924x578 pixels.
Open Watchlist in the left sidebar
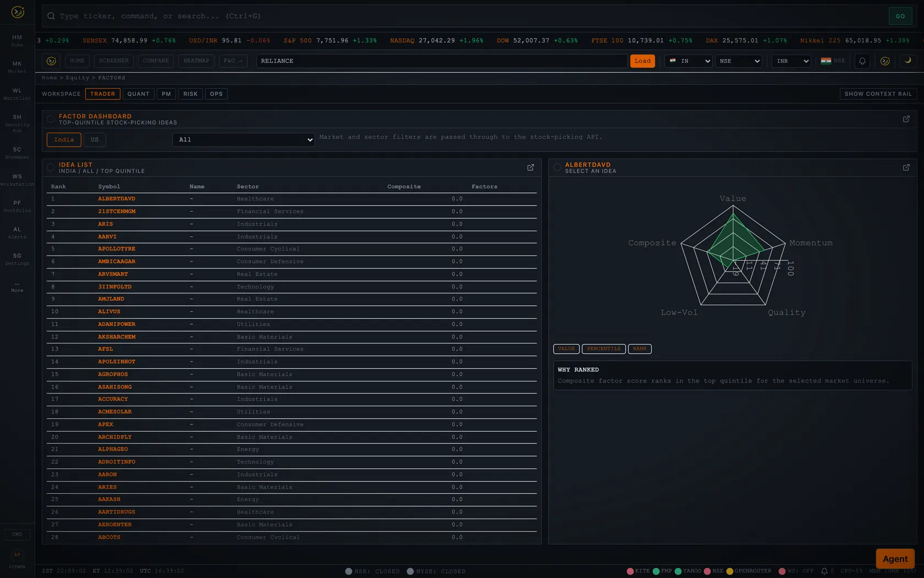[x=17, y=94]
